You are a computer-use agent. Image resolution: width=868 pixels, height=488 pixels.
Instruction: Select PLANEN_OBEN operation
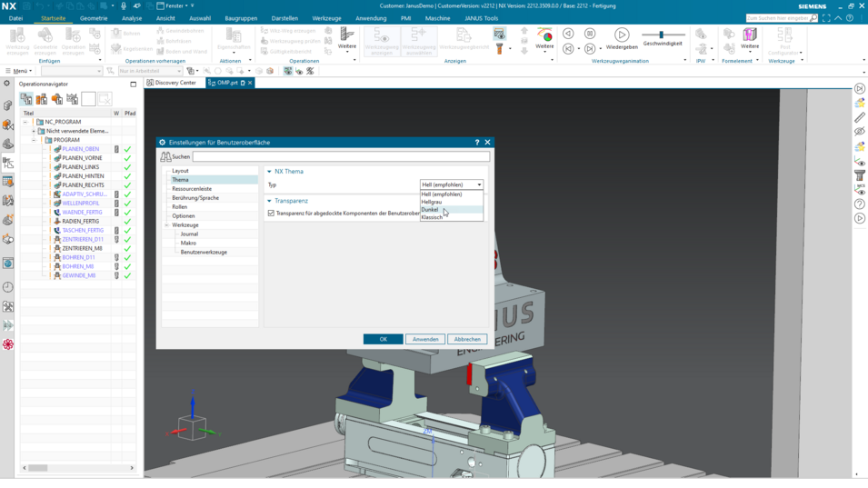click(x=80, y=149)
